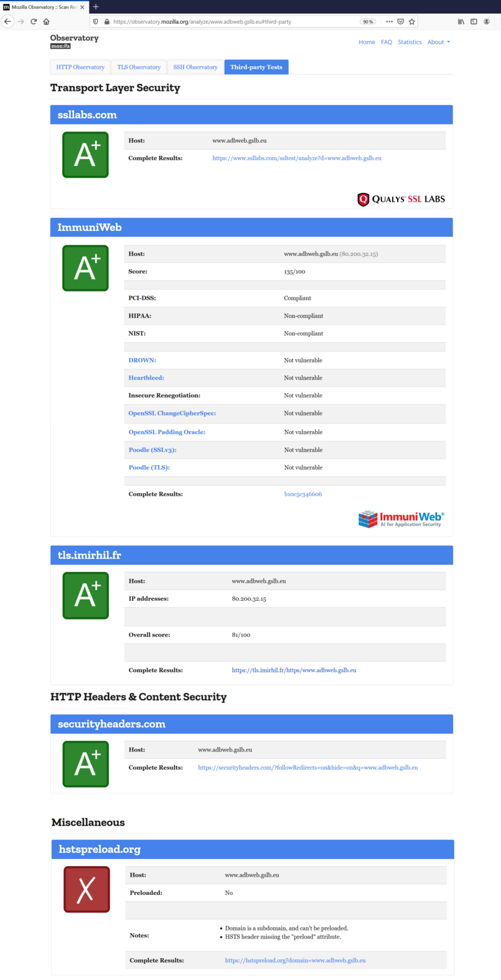
Task: Open the hstspreload.org complete results link
Action: tap(296, 960)
